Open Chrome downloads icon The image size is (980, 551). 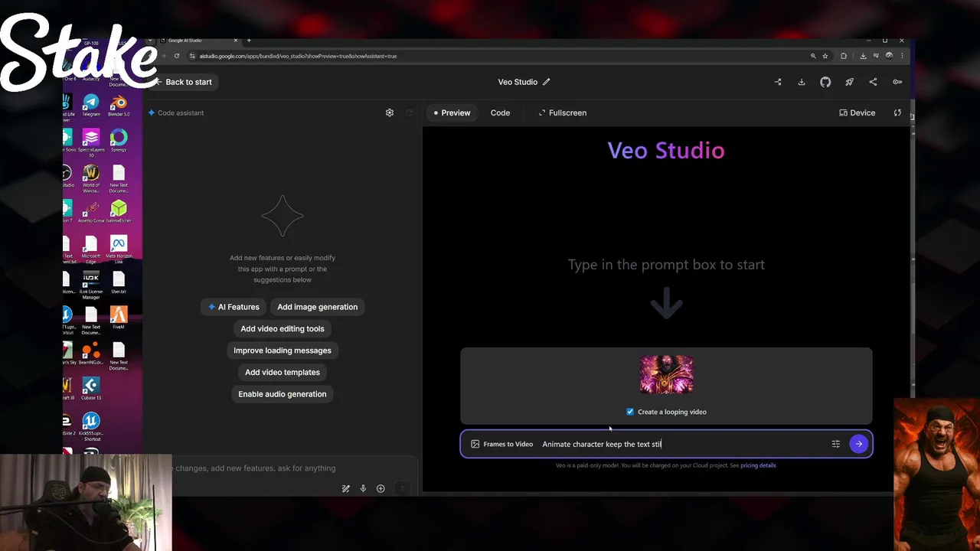[863, 56]
